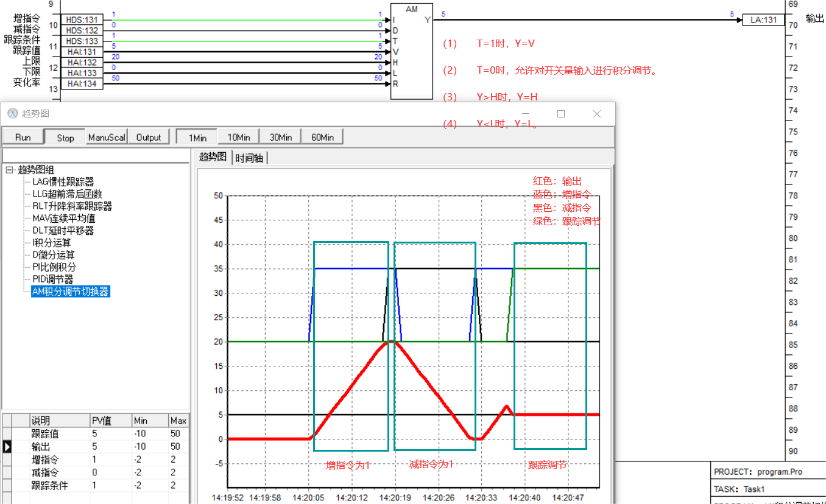The height and width of the screenshot is (504, 826).
Task: Click the ManuScal toolbar button
Action: coord(107,137)
